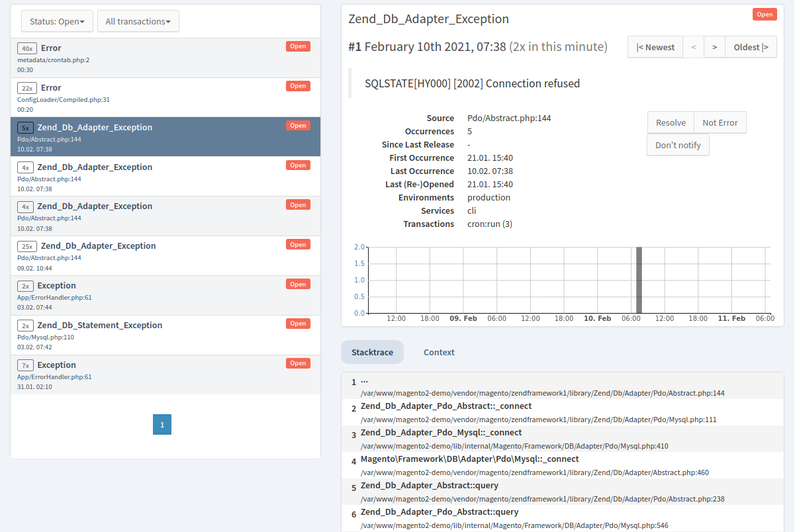Switch to the Context tab
The width and height of the screenshot is (797, 532).
(439, 352)
